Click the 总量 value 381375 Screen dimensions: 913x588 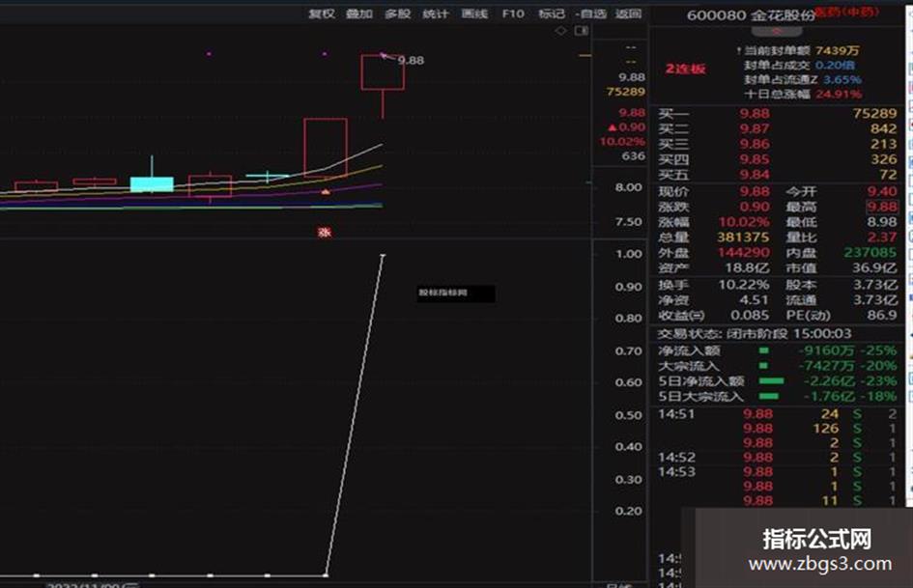(x=743, y=237)
